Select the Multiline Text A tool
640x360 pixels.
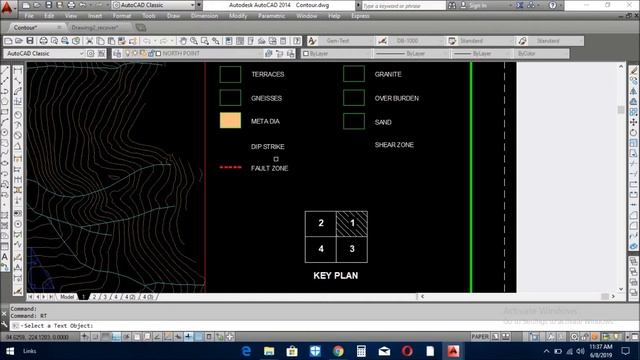point(5,257)
